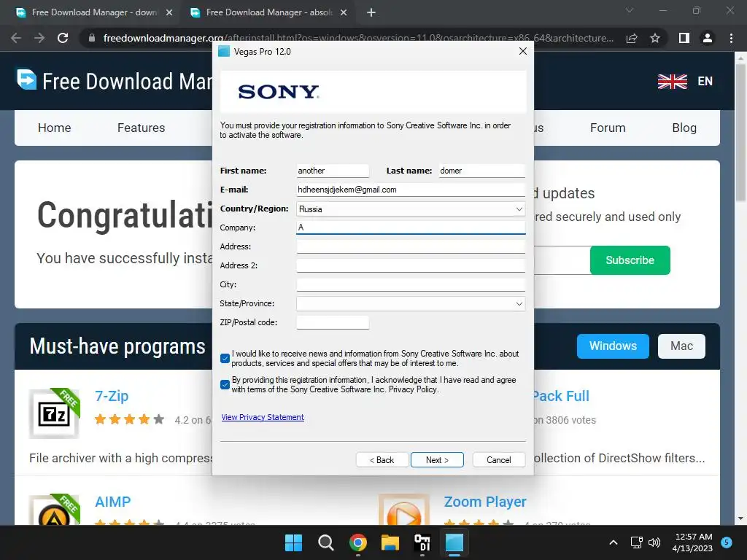The image size is (747, 560).
Task: Open the Windows Start menu
Action: 293,542
